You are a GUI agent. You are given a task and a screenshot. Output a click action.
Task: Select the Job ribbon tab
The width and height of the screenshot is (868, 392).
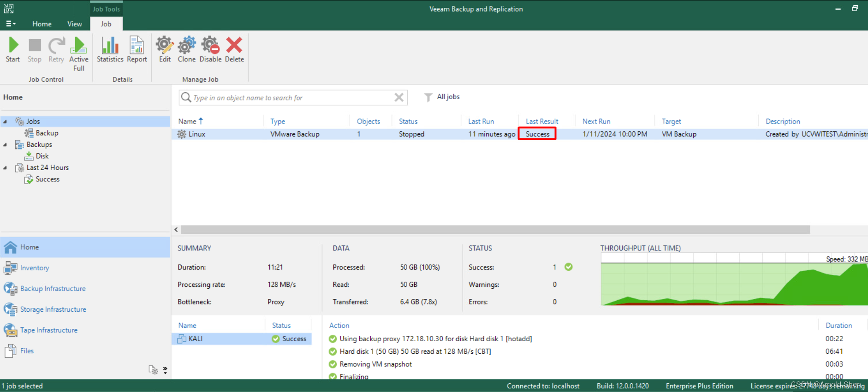[106, 24]
